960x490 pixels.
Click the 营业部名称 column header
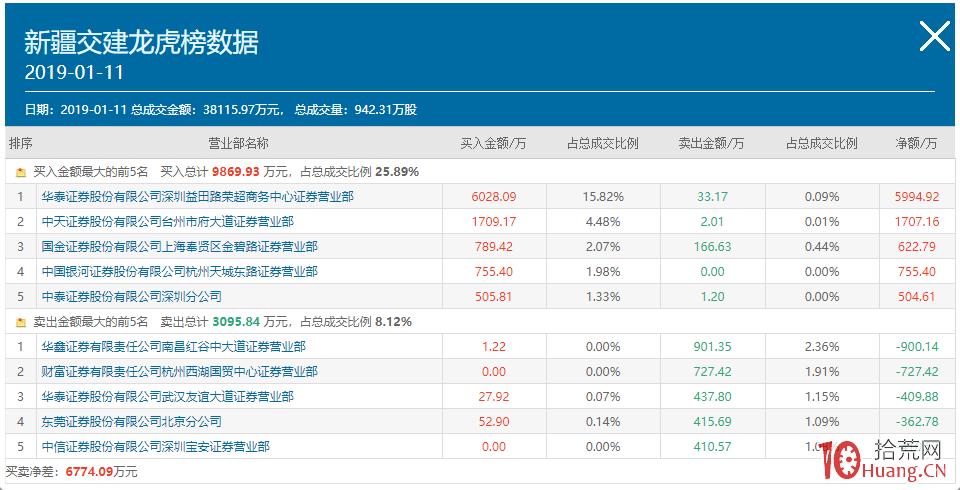tap(239, 143)
